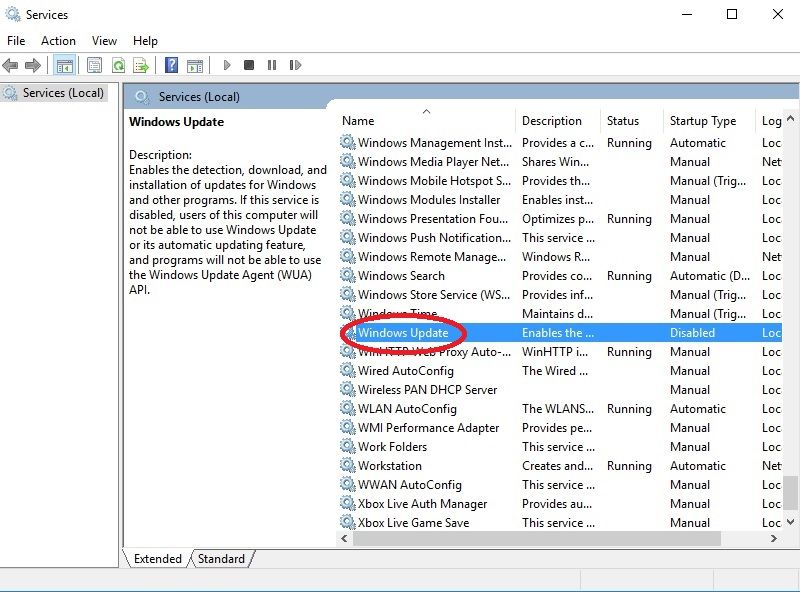The image size is (800, 592).
Task: Click Running status for WLAN AutoConfig
Action: (x=629, y=409)
